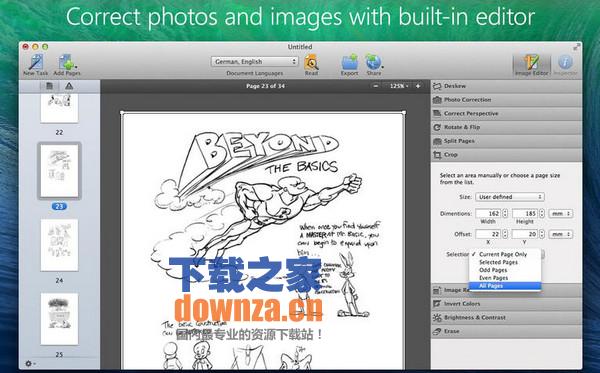
Task: Open the Offset mm units dropdown
Action: click(561, 234)
